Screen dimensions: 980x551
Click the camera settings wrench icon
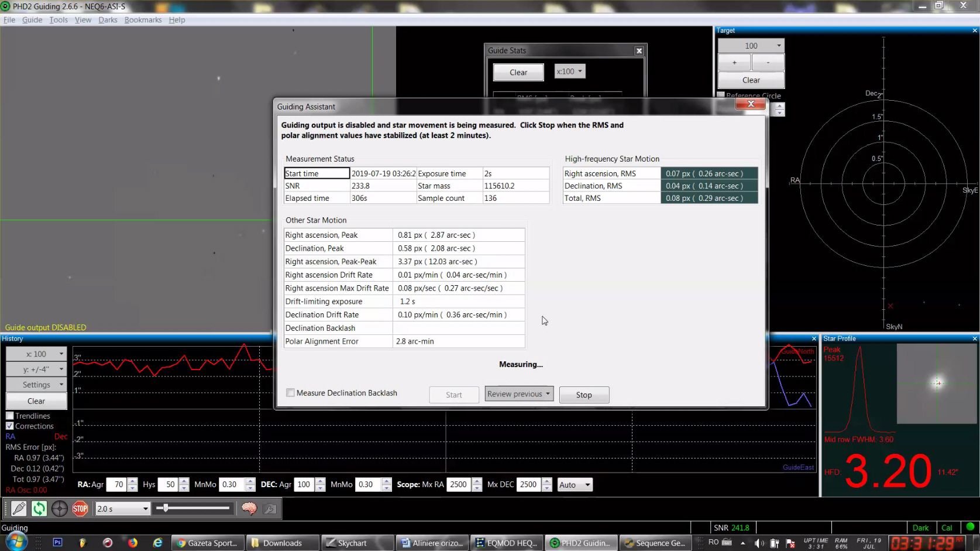[x=270, y=509]
